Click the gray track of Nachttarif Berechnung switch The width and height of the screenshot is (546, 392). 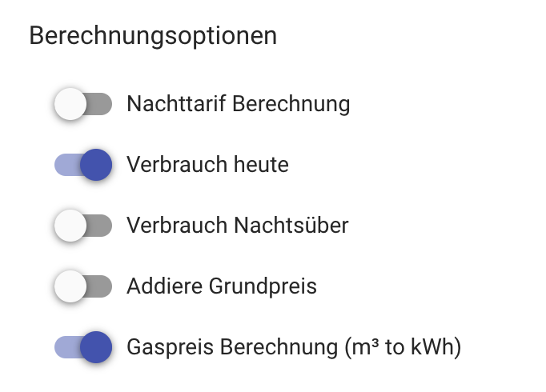click(101, 105)
